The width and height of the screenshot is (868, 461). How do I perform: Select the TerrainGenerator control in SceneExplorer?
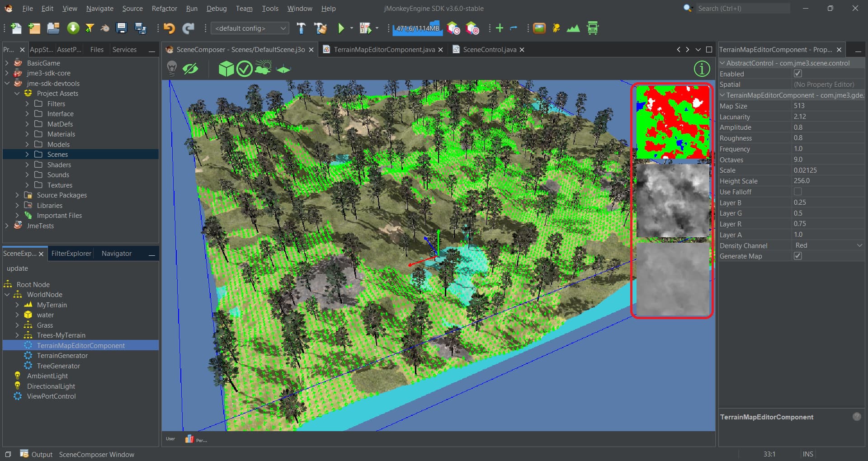62,356
